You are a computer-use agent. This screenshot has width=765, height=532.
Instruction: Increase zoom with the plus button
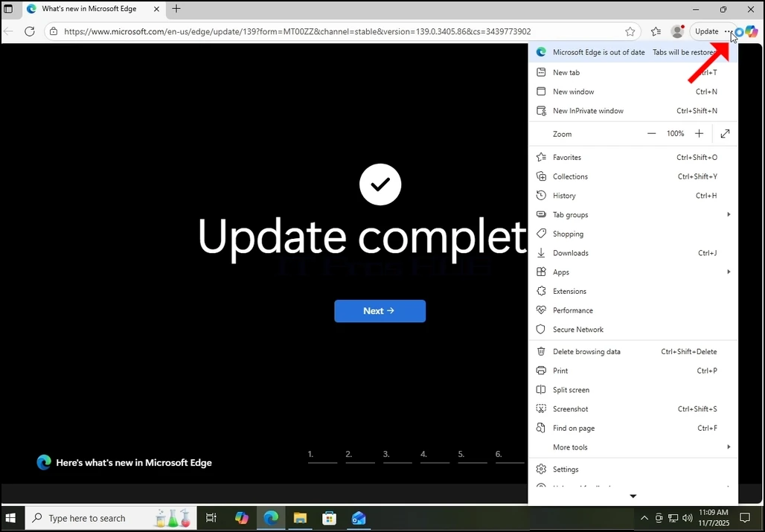coord(699,134)
